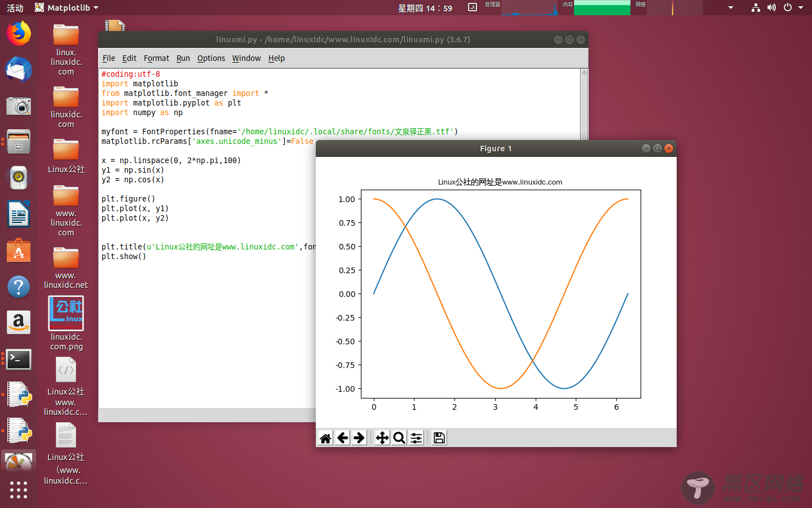Select the www.linuxidc.com desktop folder

(x=66, y=211)
